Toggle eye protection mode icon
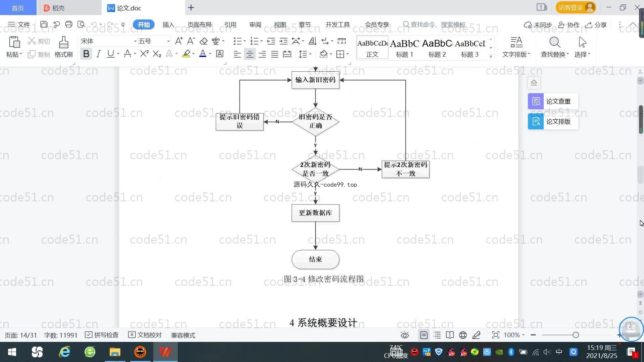This screenshot has height=362, width=644. [x=405, y=335]
